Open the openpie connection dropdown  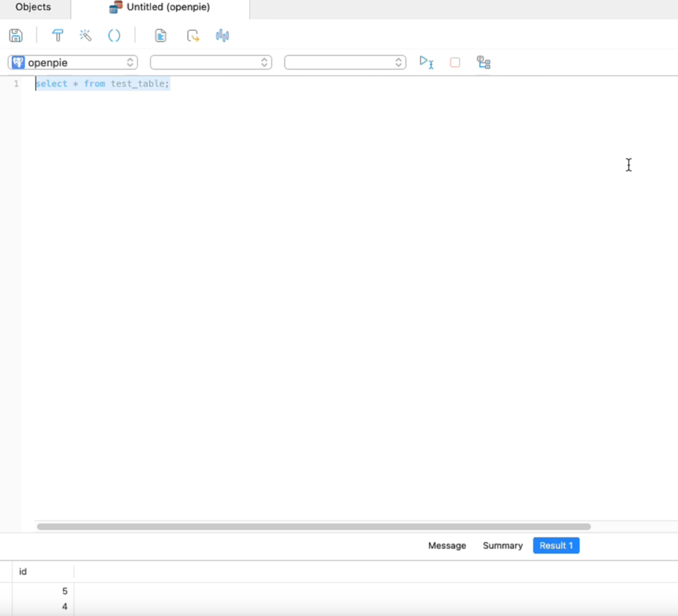tap(73, 63)
